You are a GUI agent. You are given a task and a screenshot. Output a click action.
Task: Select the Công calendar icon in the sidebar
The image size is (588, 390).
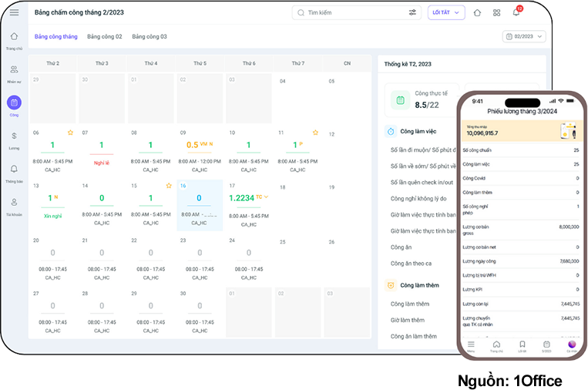(14, 103)
